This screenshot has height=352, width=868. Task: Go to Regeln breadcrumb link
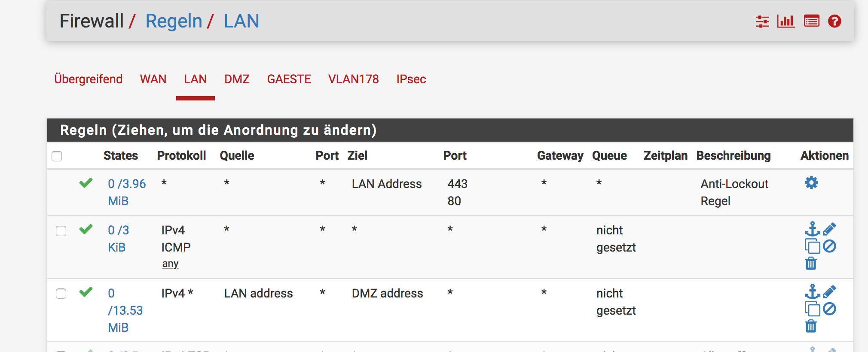click(x=174, y=21)
